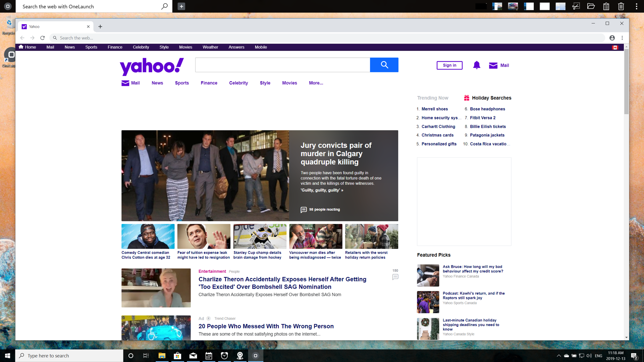Open the comments icon beside Charlize Theron story
The image size is (644, 362).
(x=395, y=277)
